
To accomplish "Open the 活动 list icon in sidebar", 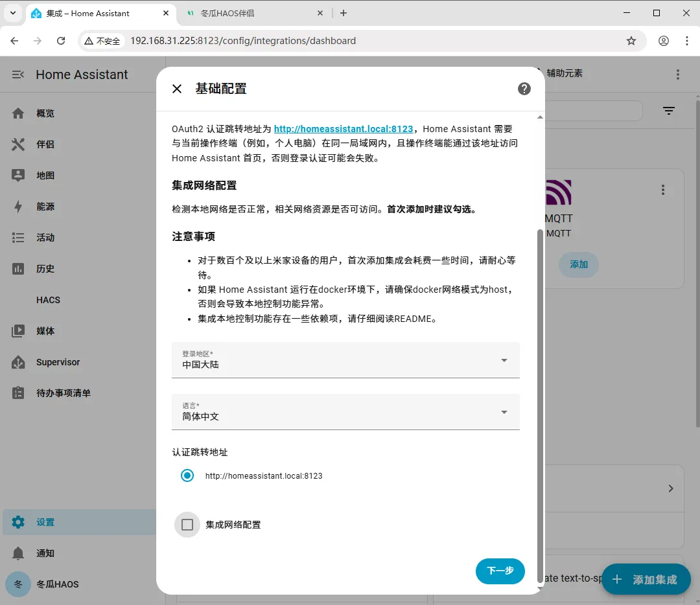I will point(18,237).
